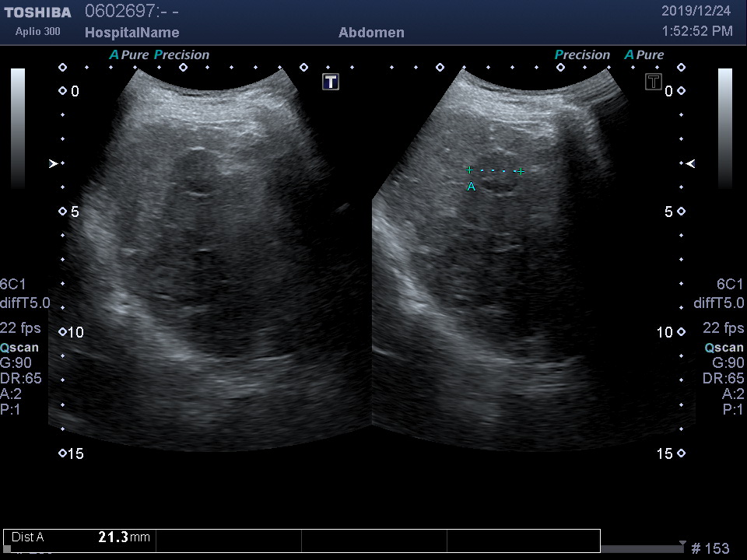Viewport: 747px width, 560px height.
Task: Click the TOSHIBA logo
Action: (37, 12)
